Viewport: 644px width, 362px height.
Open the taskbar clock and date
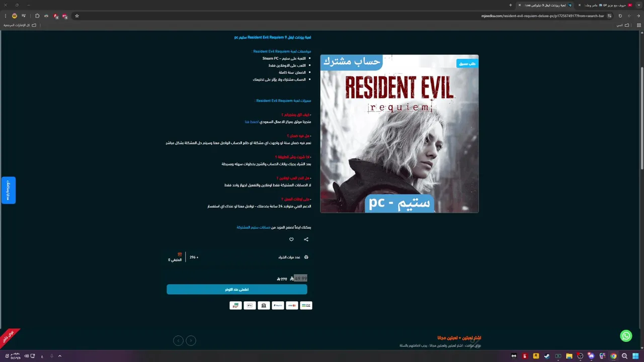coord(15,356)
